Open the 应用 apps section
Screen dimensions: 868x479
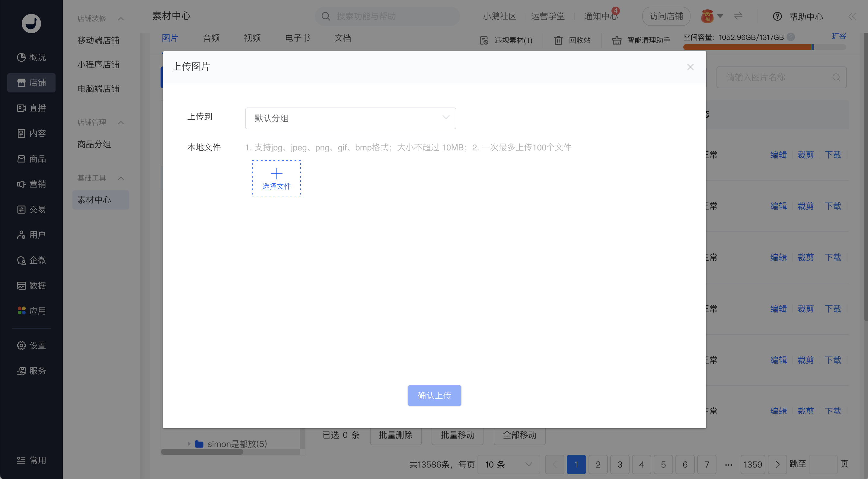tap(31, 311)
